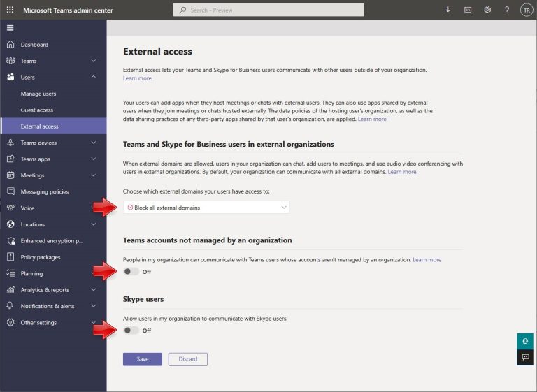Click the Discard button
The height and width of the screenshot is (392, 537).
(x=187, y=359)
